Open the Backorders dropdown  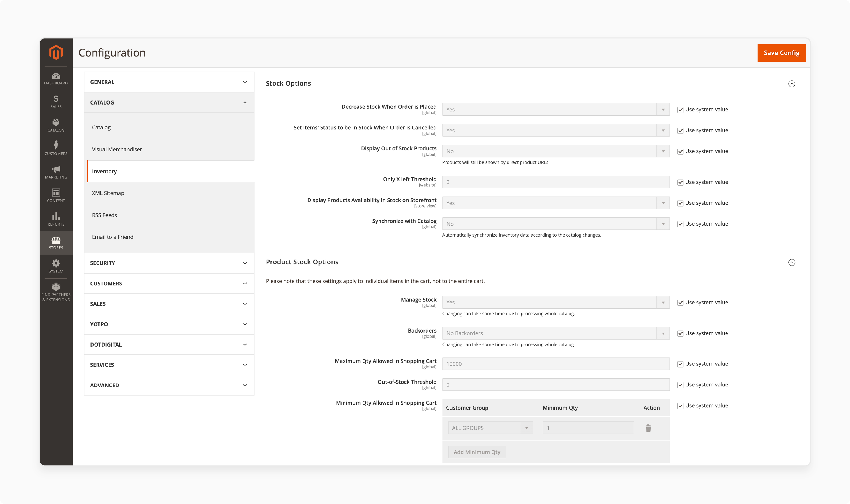point(556,333)
